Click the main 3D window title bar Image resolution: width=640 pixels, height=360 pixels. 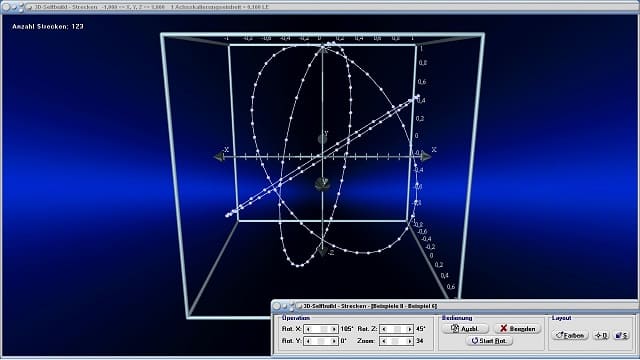point(320,7)
